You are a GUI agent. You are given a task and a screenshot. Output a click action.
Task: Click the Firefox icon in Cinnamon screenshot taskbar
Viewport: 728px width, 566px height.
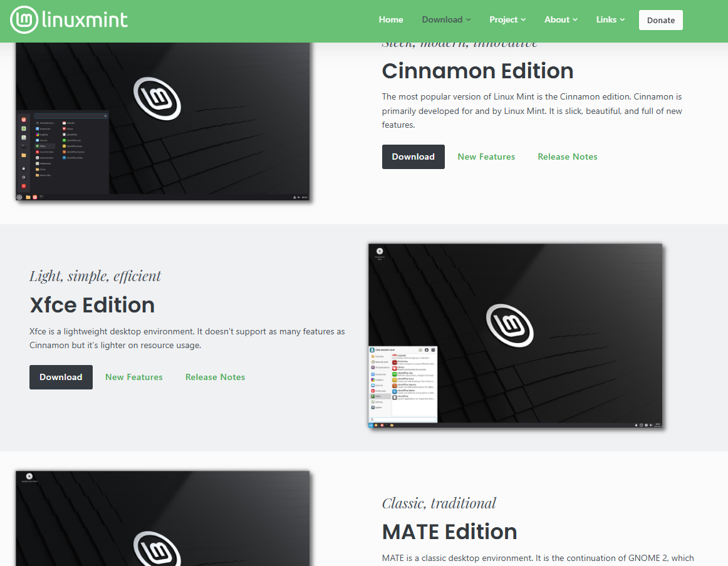[x=35, y=197]
